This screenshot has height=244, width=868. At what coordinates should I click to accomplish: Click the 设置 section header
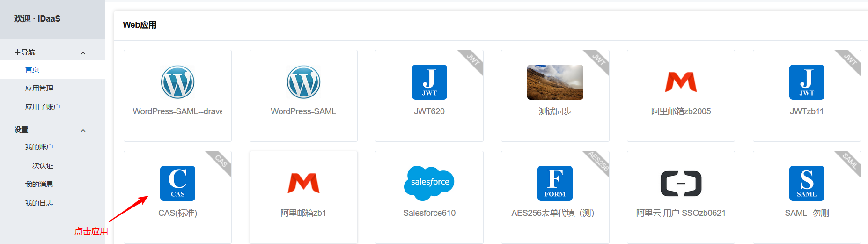(21, 129)
